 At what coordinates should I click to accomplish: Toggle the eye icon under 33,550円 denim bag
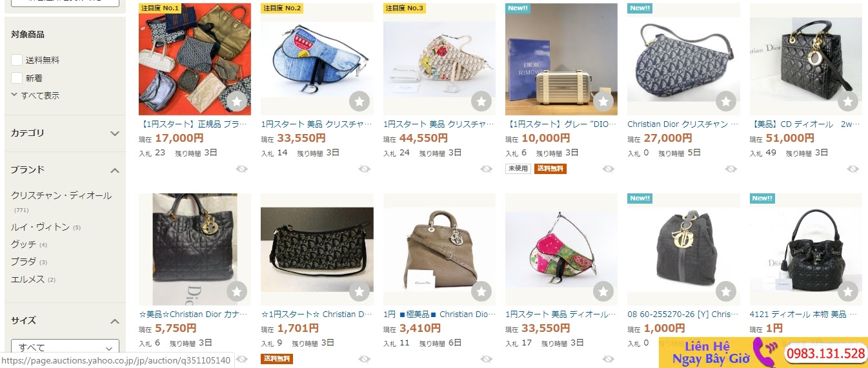365,169
